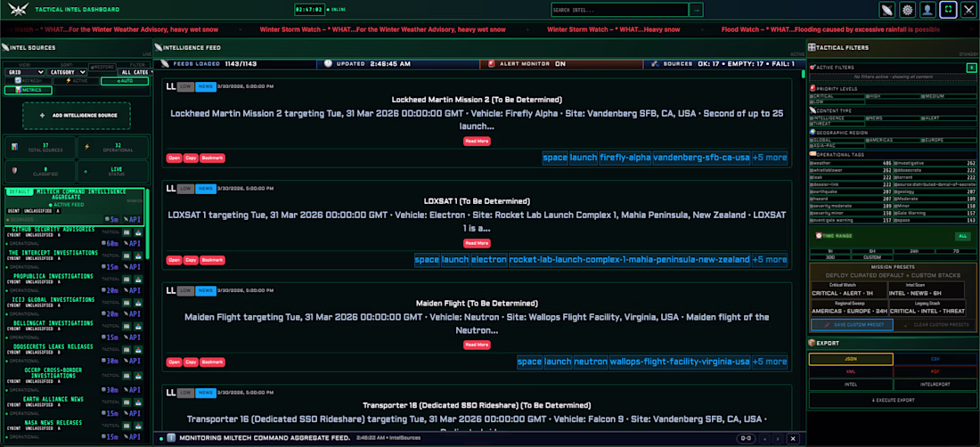Click Save Custom Preset

pyautogui.click(x=852, y=325)
